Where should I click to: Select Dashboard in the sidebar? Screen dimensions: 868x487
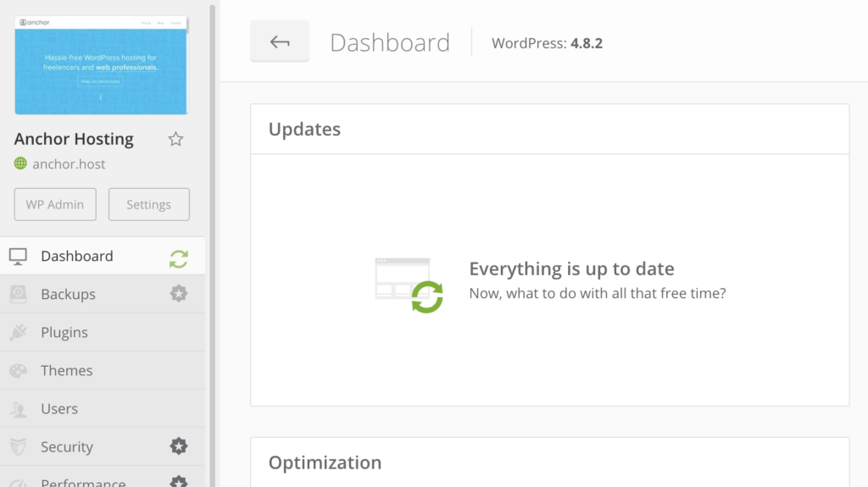click(x=77, y=256)
